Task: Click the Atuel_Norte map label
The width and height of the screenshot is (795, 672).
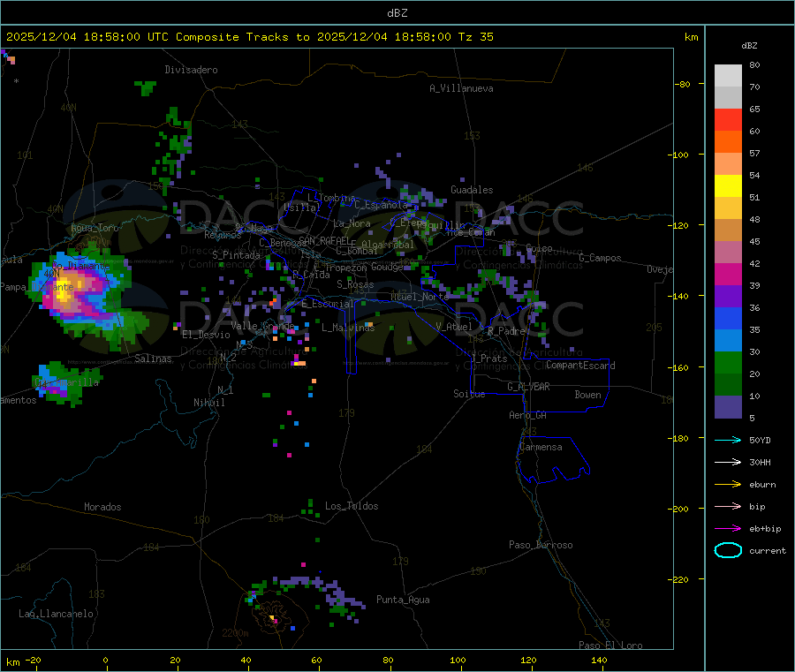Action: (420, 297)
